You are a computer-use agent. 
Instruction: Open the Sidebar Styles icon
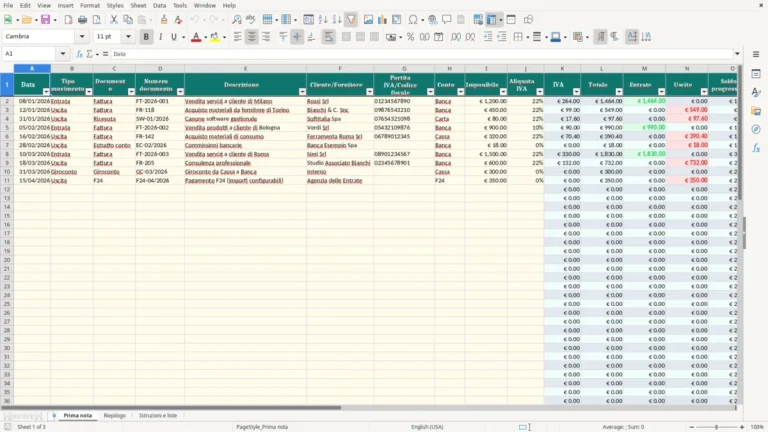point(756,92)
